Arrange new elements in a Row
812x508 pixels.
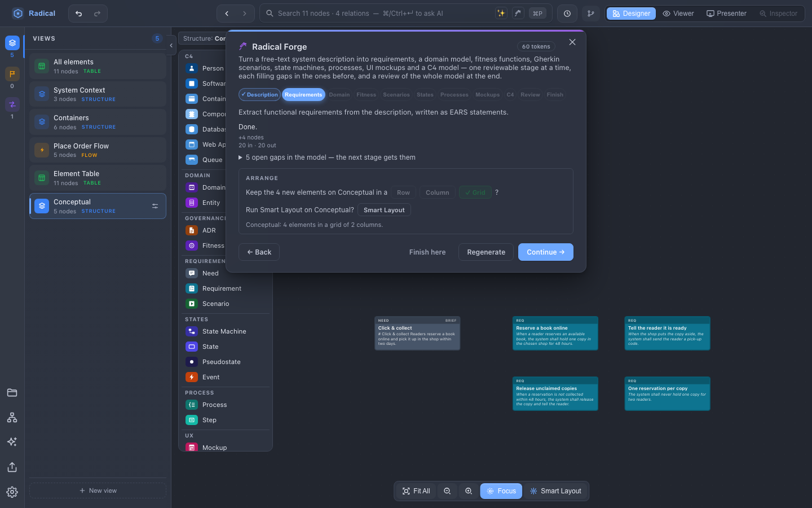[x=404, y=192]
